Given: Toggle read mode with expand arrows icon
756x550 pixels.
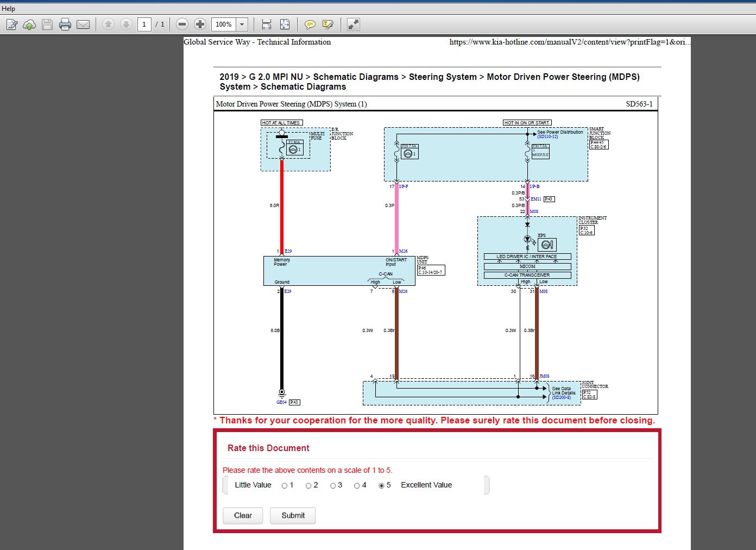Looking at the screenshot, I should (x=353, y=24).
